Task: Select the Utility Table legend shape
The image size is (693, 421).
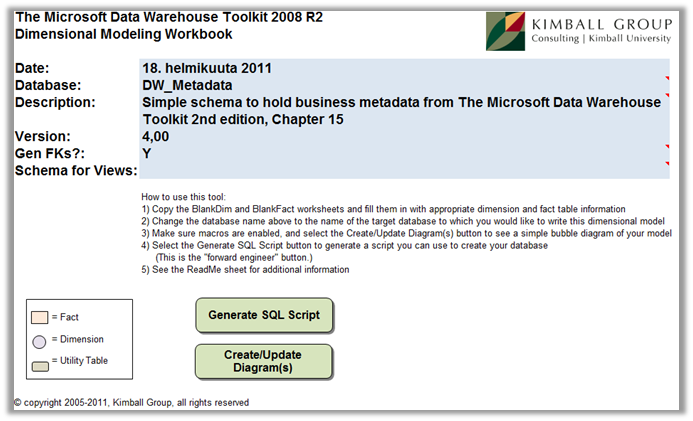Action: click(x=38, y=361)
